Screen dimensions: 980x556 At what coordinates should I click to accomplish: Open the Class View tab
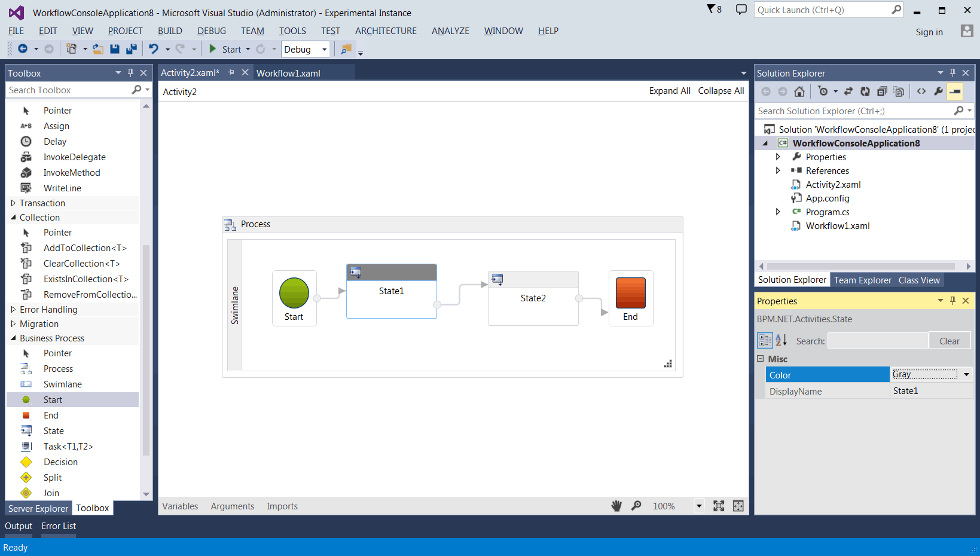(919, 280)
